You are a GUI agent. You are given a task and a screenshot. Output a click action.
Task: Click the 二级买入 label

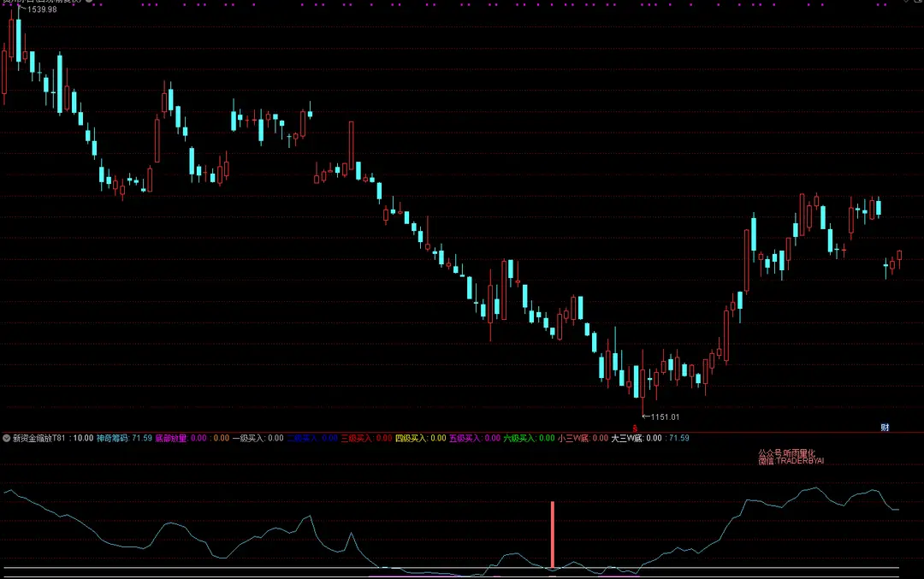point(302,438)
